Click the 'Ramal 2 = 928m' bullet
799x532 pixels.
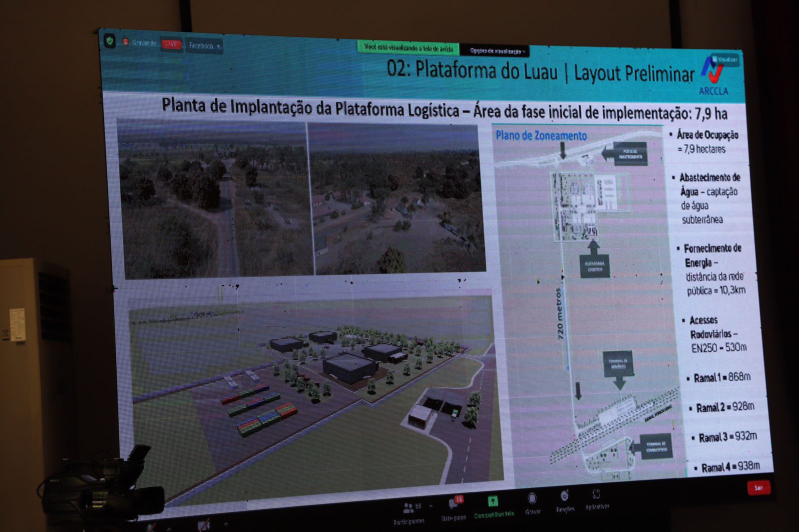point(722,407)
